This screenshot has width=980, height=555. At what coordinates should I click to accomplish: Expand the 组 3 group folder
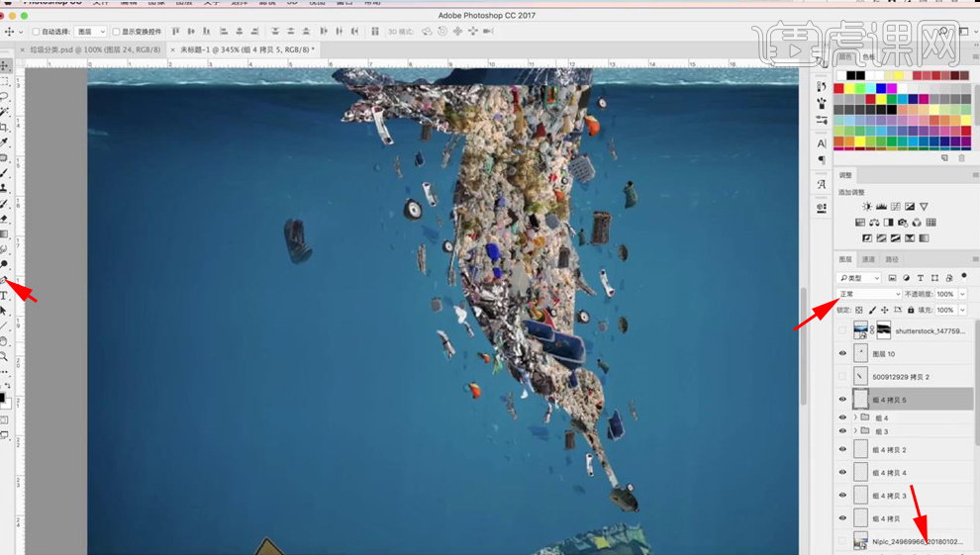tap(855, 430)
